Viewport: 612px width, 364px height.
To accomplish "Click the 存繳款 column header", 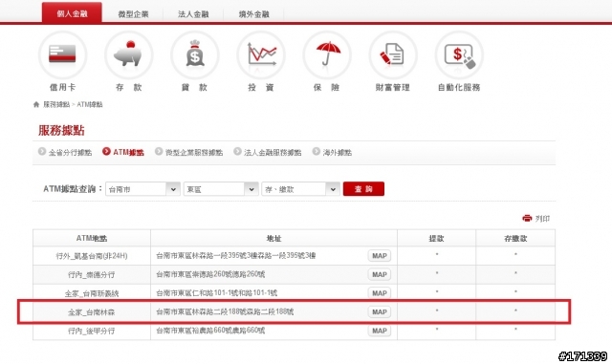I will [515, 239].
